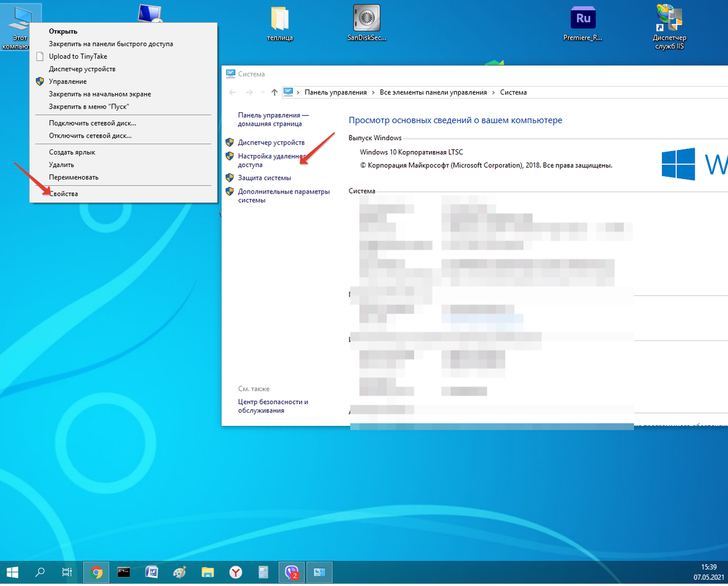Viewport: 728px width, 586px height.
Task: Launch Paint from the taskbar
Action: pos(180,572)
